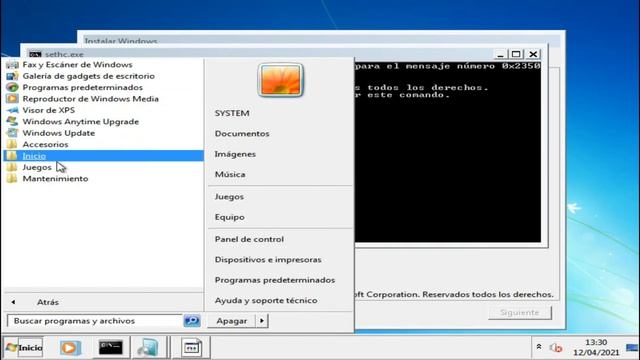Click the Inicio start button on the taskbar
The width and height of the screenshot is (640, 360).
click(24, 347)
